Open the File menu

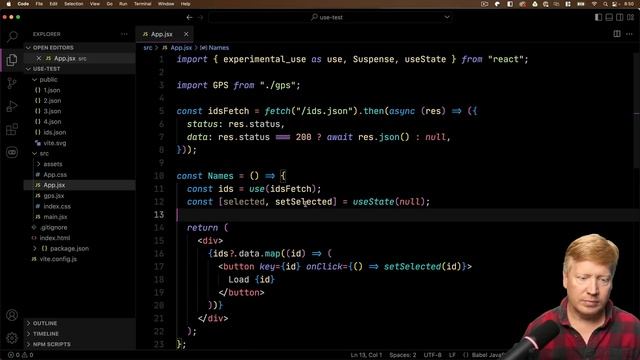tap(39, 4)
